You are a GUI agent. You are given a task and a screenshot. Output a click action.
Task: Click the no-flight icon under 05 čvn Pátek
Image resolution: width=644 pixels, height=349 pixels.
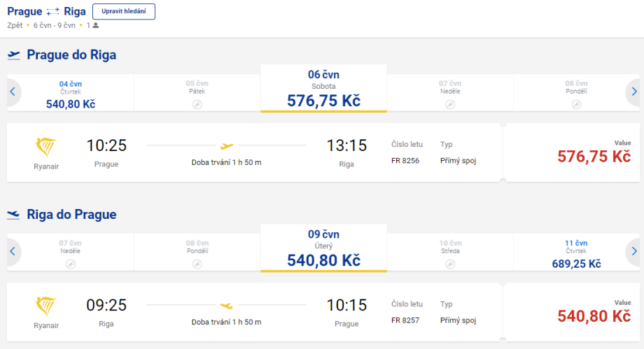click(x=197, y=104)
